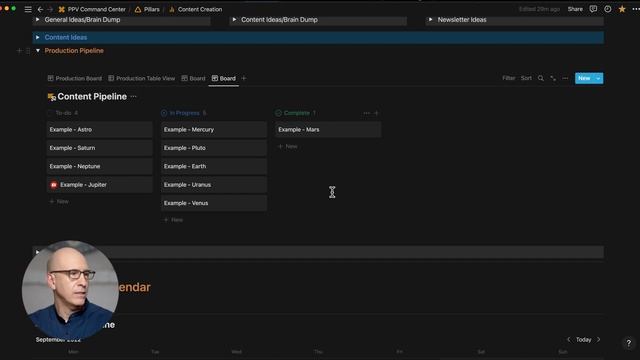This screenshot has height=360, width=640.
Task: Add New card in In Progress column
Action: pyautogui.click(x=173, y=220)
